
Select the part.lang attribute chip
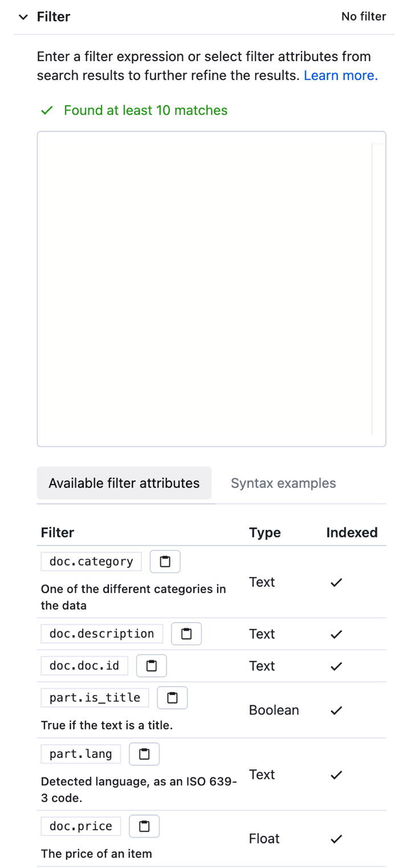coord(80,754)
